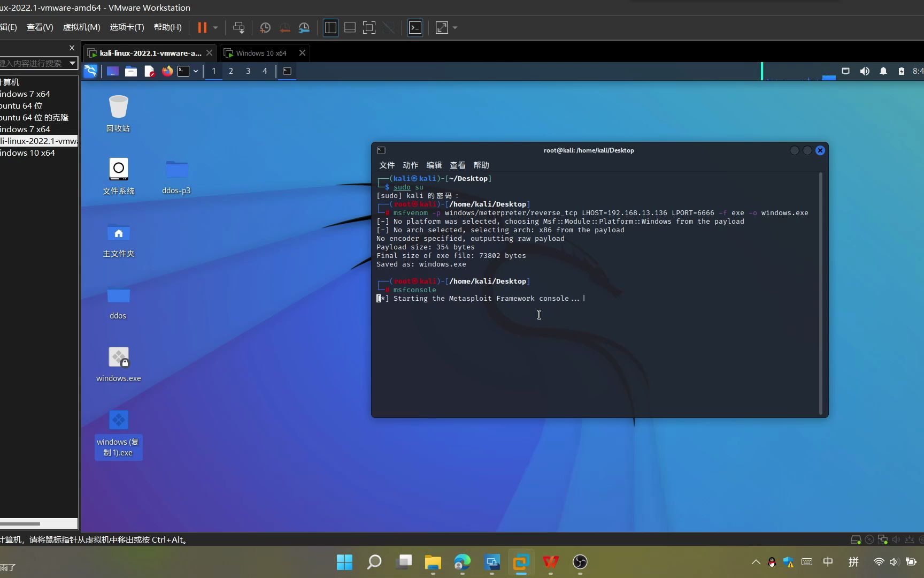Open the 文件系统 desktop icon

[118, 176]
